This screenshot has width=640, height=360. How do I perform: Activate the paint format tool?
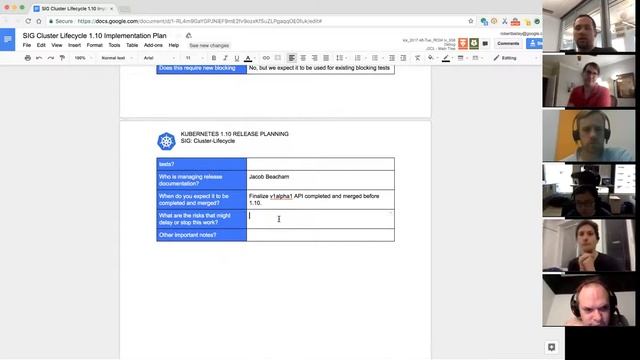(x=62, y=58)
